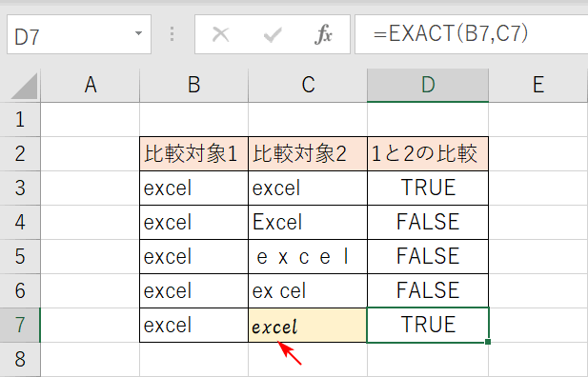
Task: Click selected cell D7 showing TRUE
Action: tap(428, 326)
